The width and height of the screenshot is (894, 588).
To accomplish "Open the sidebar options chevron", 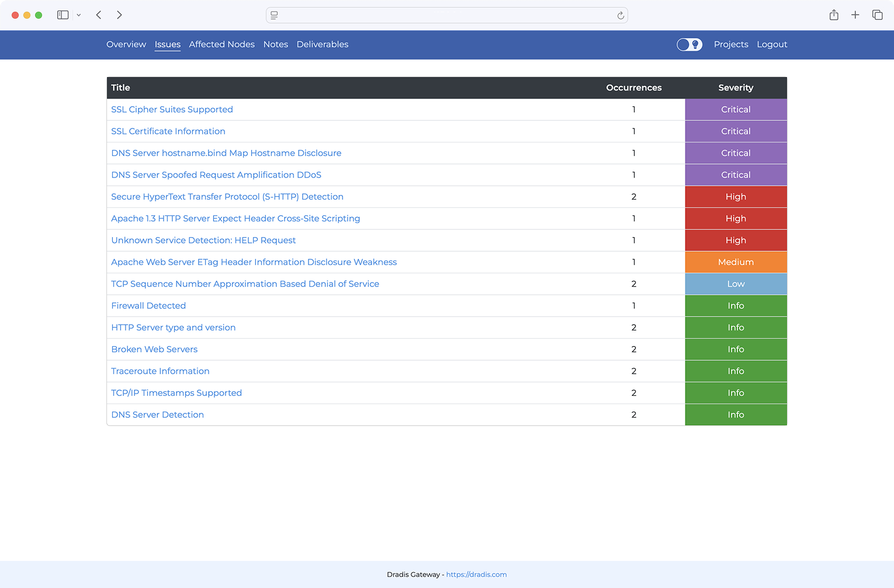I will click(79, 15).
